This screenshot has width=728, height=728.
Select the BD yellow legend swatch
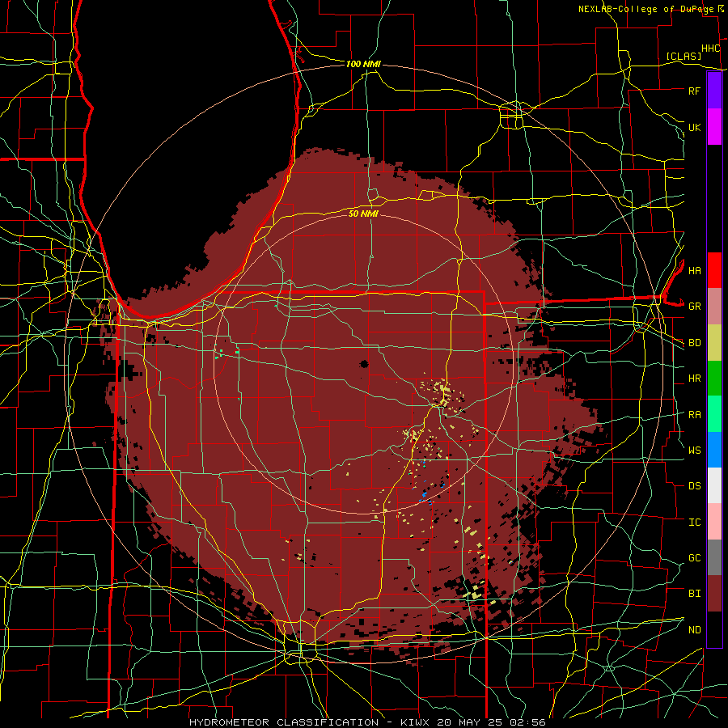tap(714, 343)
